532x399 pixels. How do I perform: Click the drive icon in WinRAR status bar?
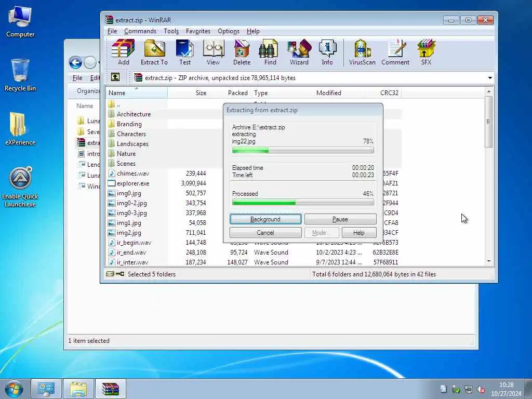pos(110,274)
